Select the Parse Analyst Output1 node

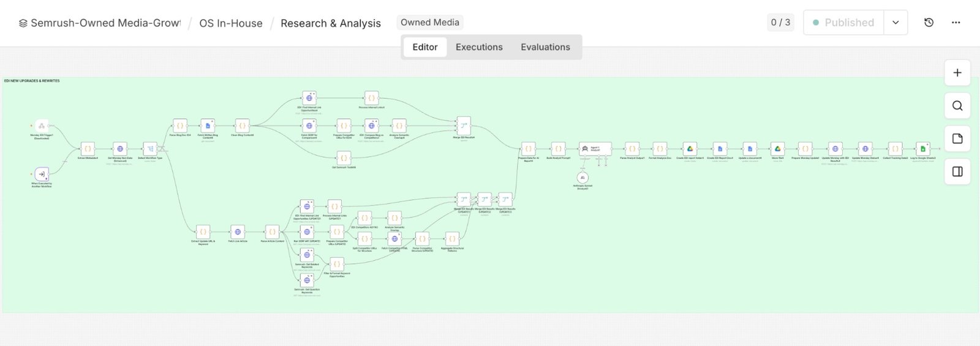tap(632, 149)
